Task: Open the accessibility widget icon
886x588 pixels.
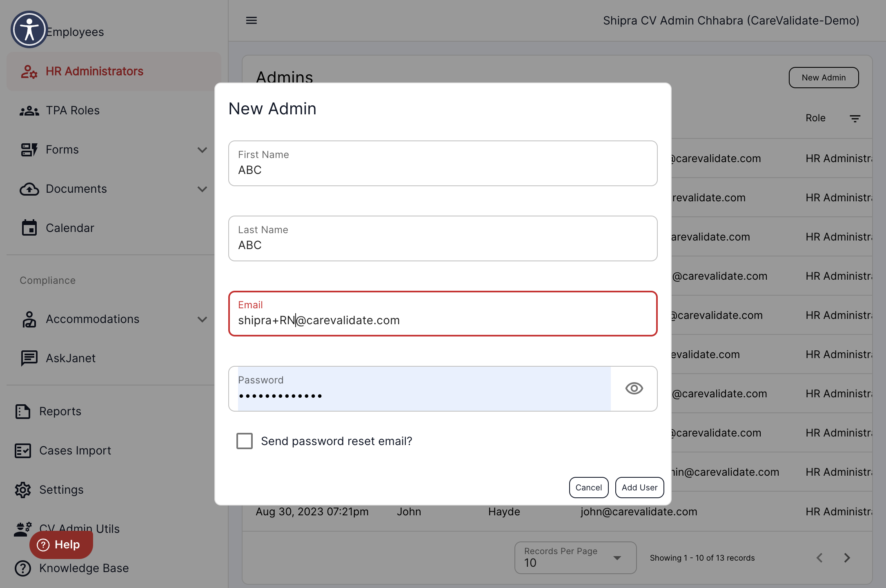Action: 29,29
